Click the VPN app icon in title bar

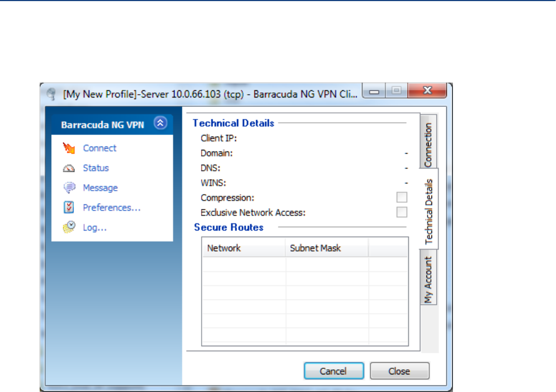point(51,94)
